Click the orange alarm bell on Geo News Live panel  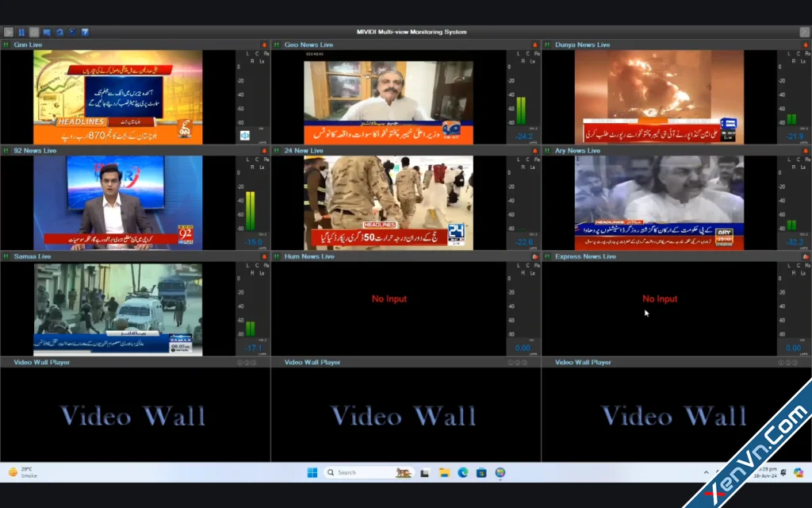535,45
